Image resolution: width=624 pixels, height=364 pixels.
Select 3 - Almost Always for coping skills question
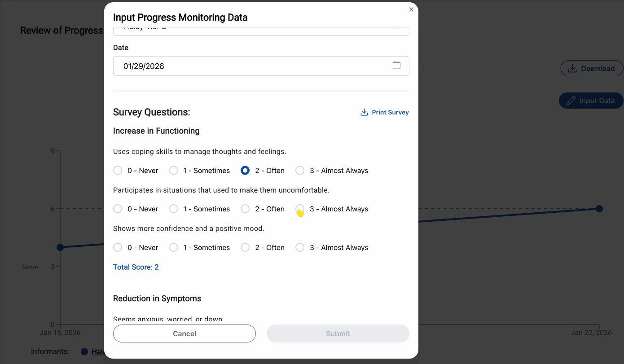tap(299, 171)
